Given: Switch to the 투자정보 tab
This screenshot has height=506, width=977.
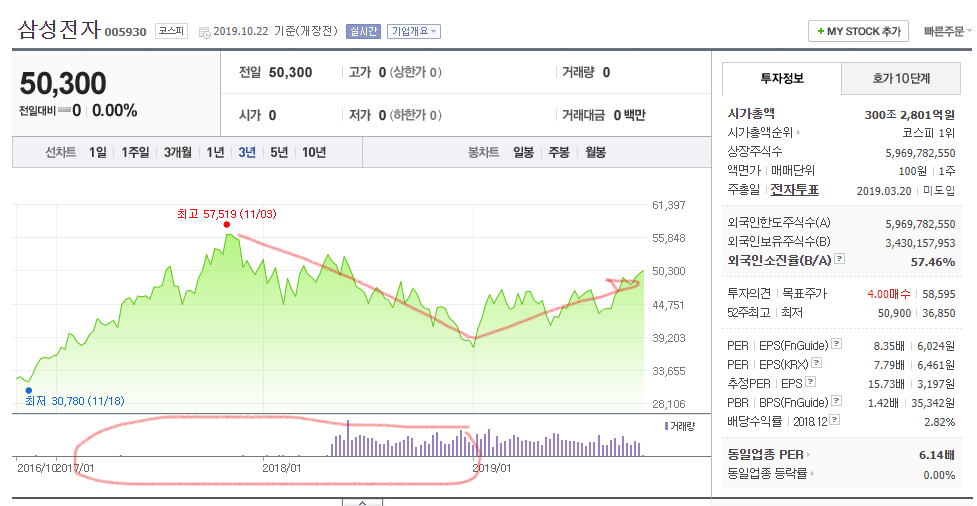Looking at the screenshot, I should (781, 79).
